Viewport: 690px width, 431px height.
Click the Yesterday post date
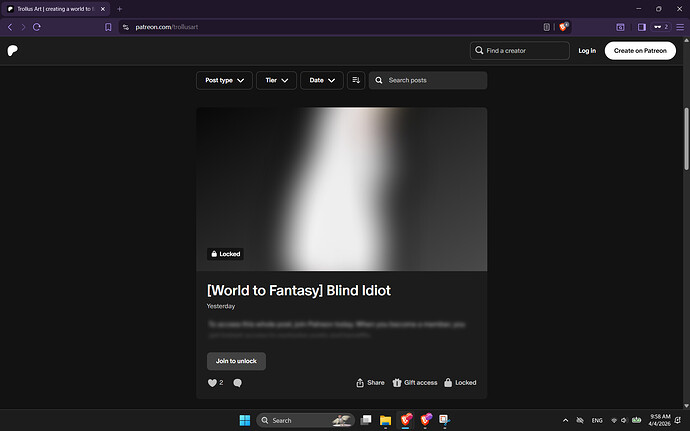coord(221,306)
